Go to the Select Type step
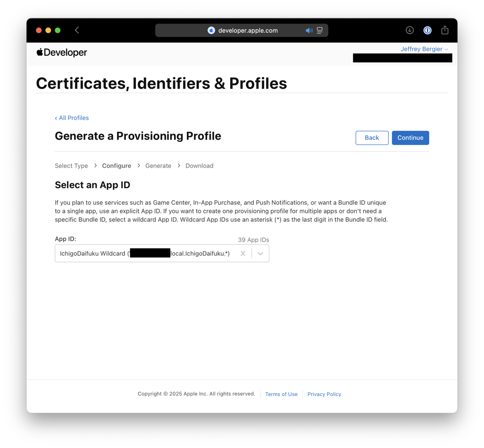The image size is (484, 448). 71,166
